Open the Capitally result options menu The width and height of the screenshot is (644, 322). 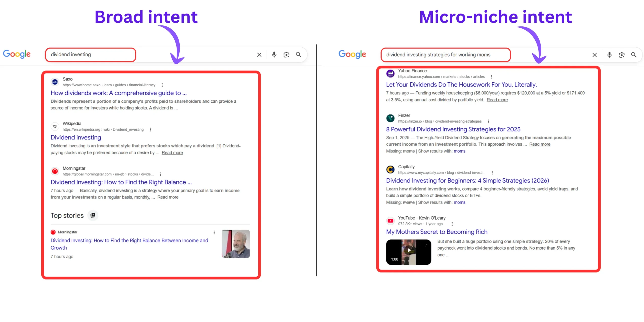[x=492, y=173]
